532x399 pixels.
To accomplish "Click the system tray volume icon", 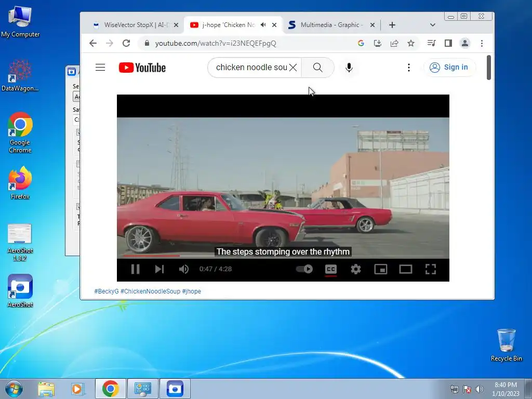I will tap(479, 389).
